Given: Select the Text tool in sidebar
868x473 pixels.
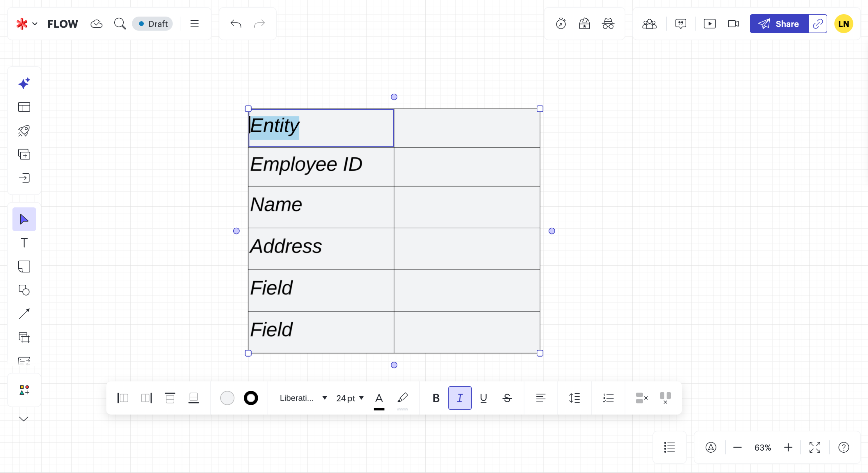Looking at the screenshot, I should [x=24, y=243].
